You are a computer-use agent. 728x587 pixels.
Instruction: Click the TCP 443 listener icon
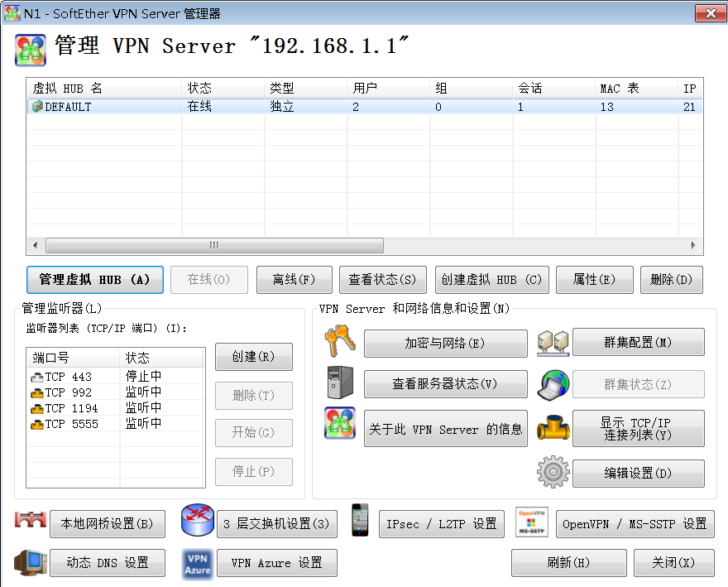[x=36, y=377]
